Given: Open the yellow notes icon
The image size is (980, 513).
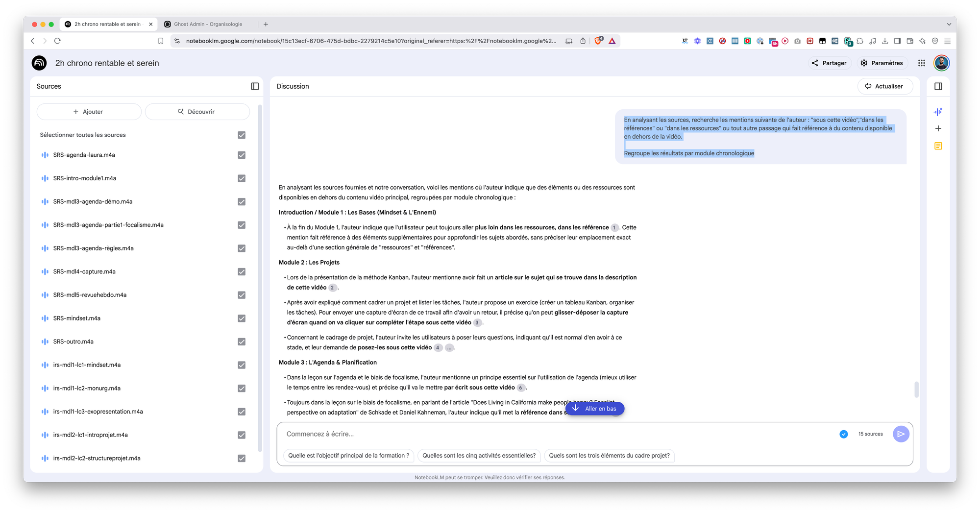Looking at the screenshot, I should coord(938,146).
